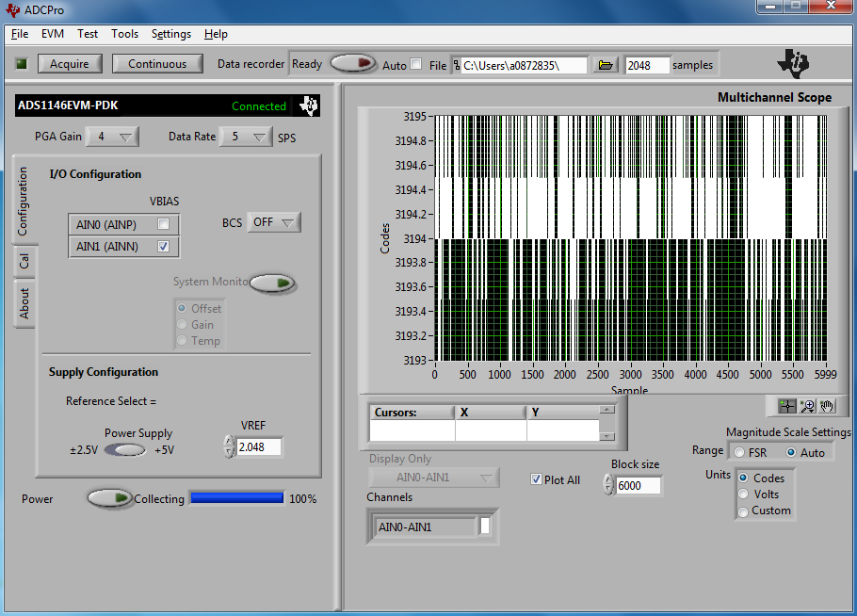Click the Collecting progress bar

tap(237, 498)
